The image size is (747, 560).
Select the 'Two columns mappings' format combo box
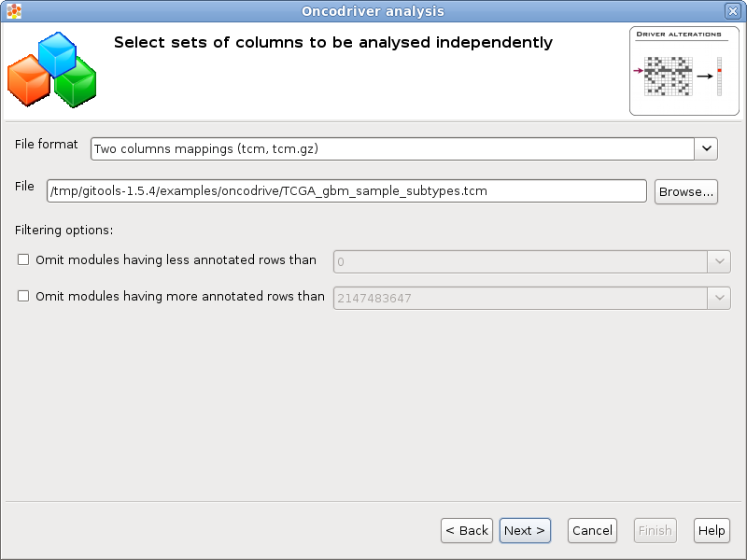[373, 148]
